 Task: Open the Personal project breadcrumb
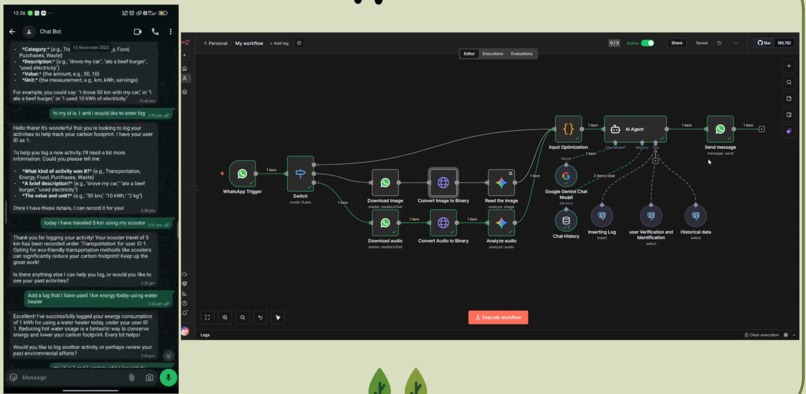tap(215, 43)
